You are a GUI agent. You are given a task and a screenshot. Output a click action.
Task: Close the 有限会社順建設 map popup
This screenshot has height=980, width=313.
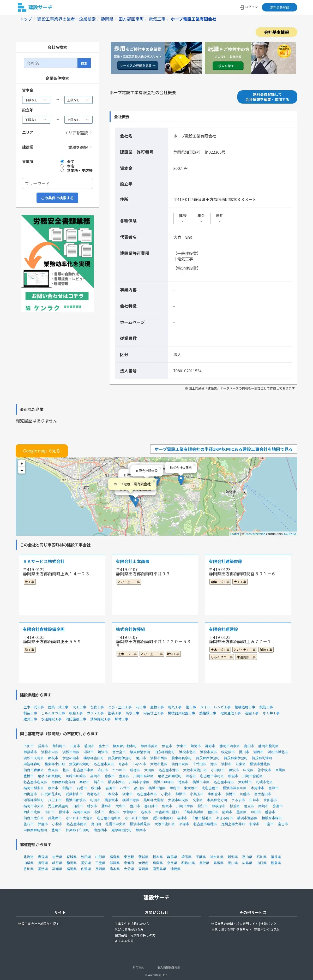coord(160,468)
